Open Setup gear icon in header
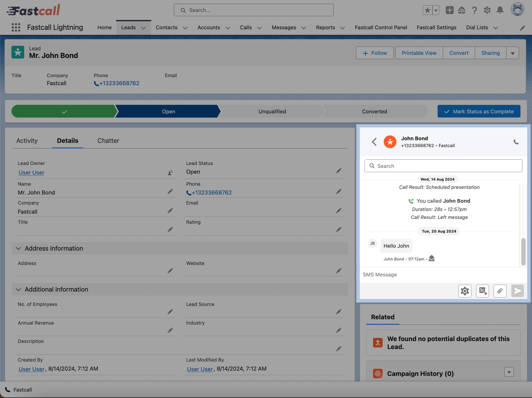Image resolution: width=532 pixels, height=398 pixels. coord(487,10)
